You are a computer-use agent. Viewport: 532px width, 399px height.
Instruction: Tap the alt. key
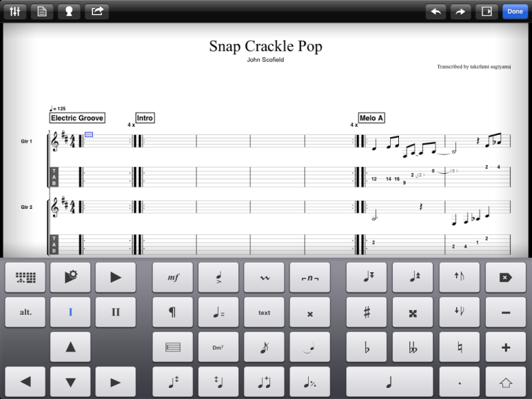click(25, 312)
